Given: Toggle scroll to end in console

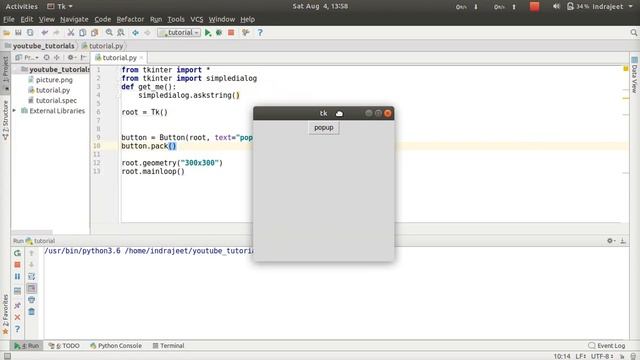Looking at the screenshot, I should pos(31,289).
